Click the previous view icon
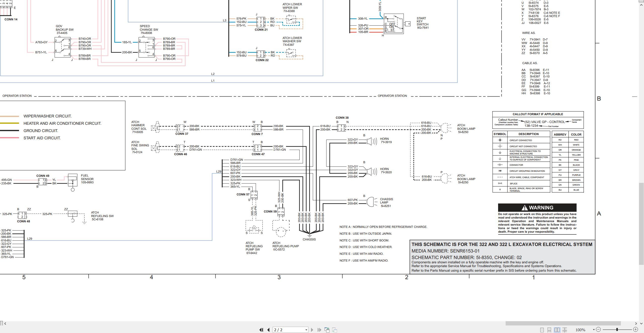This screenshot has width=644, height=333. coord(327,330)
